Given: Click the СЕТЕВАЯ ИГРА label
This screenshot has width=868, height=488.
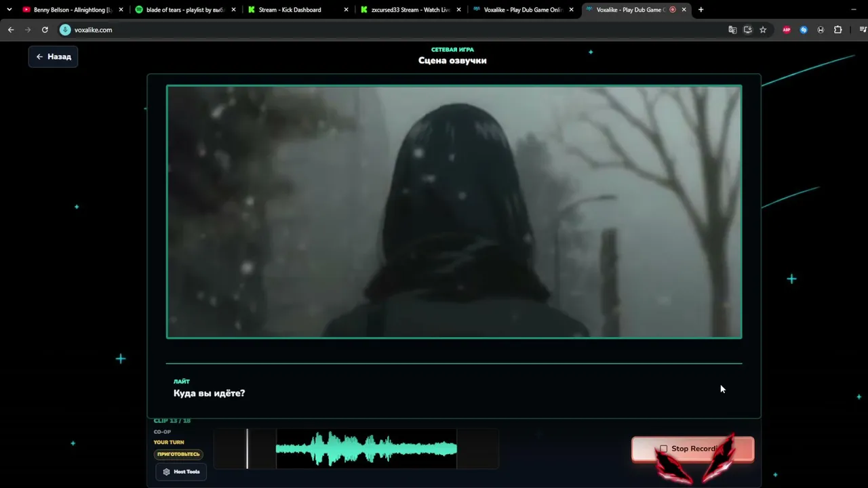Looking at the screenshot, I should pyautogui.click(x=452, y=49).
